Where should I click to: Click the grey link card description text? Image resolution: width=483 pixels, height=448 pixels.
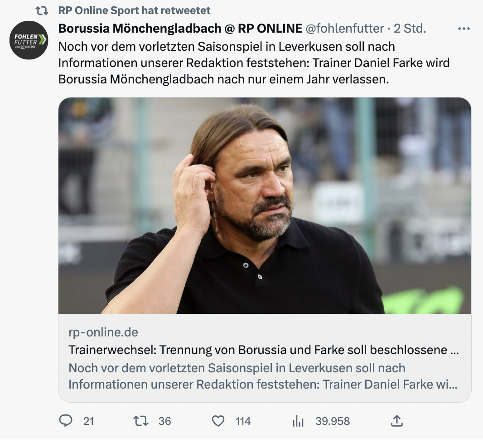263,376
